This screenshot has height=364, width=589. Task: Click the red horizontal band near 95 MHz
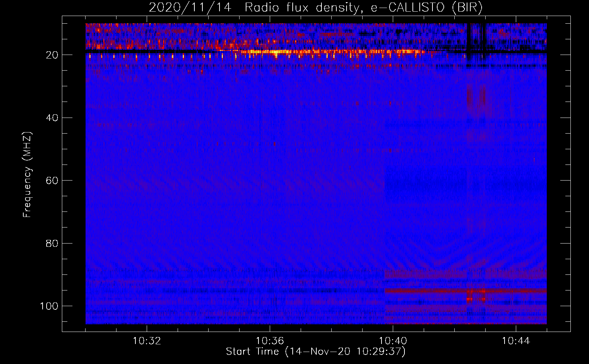pos(466,291)
